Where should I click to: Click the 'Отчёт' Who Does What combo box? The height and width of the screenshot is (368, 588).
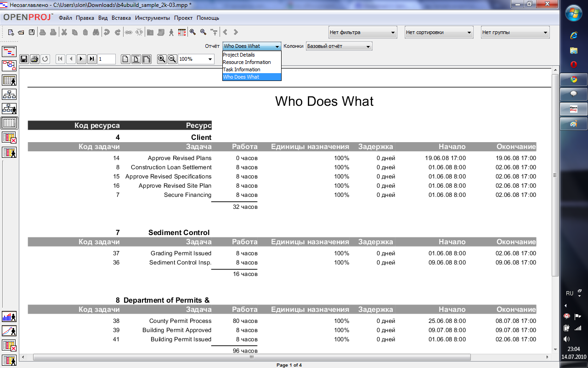click(x=252, y=46)
